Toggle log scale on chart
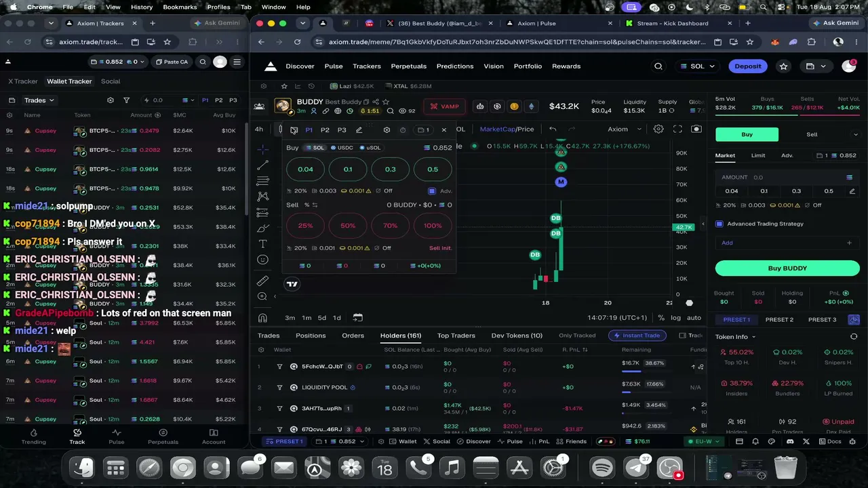868x488 pixels. tap(675, 318)
